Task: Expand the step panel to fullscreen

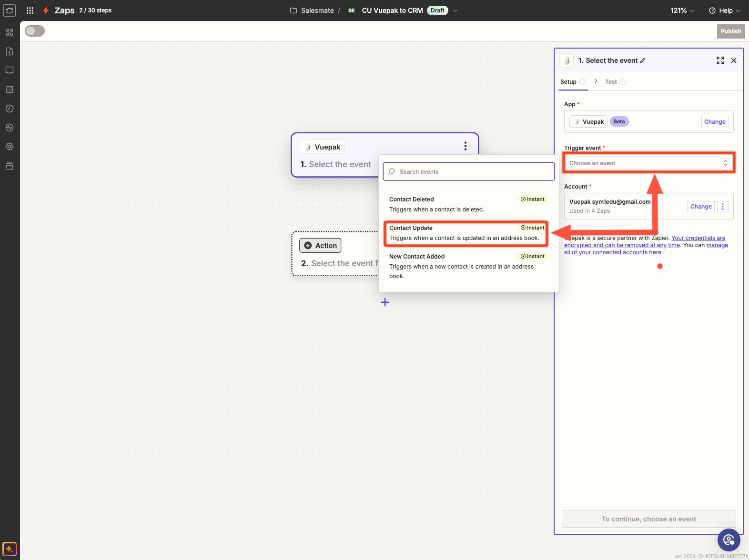Action: (720, 60)
